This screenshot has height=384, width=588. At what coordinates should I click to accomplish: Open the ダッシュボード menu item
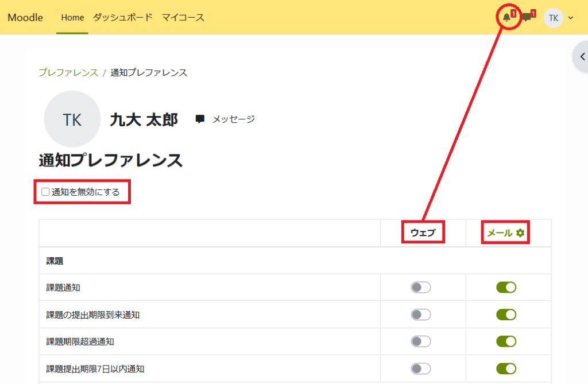click(122, 18)
